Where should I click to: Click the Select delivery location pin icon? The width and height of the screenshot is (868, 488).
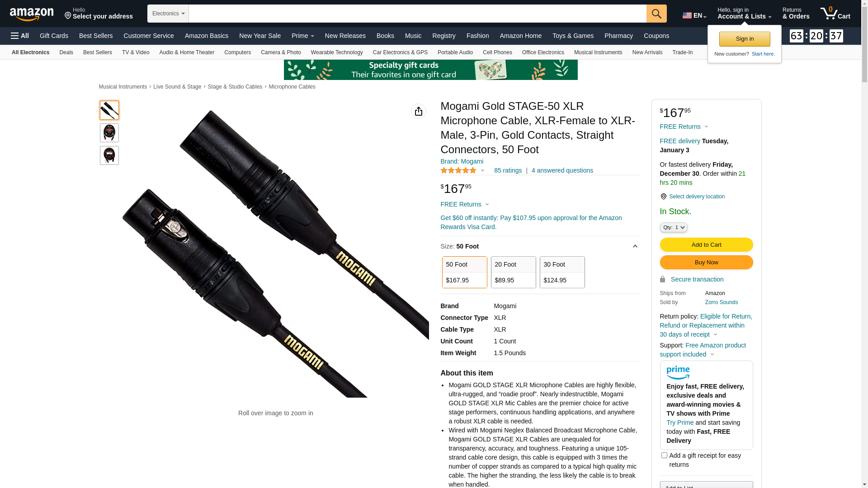click(x=663, y=197)
